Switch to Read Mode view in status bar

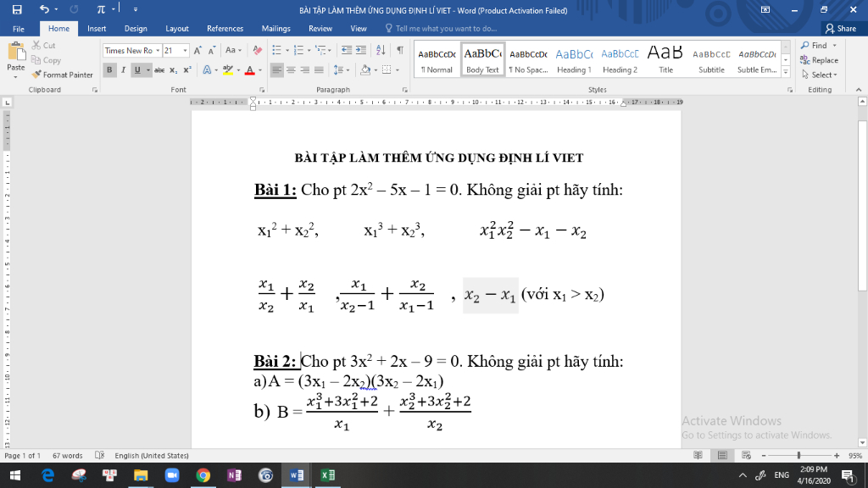pos(698,455)
